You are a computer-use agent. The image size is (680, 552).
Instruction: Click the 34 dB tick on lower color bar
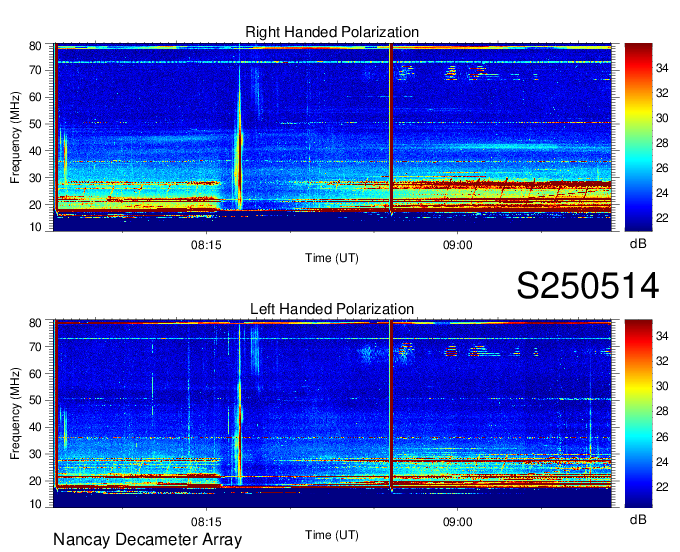(x=662, y=336)
